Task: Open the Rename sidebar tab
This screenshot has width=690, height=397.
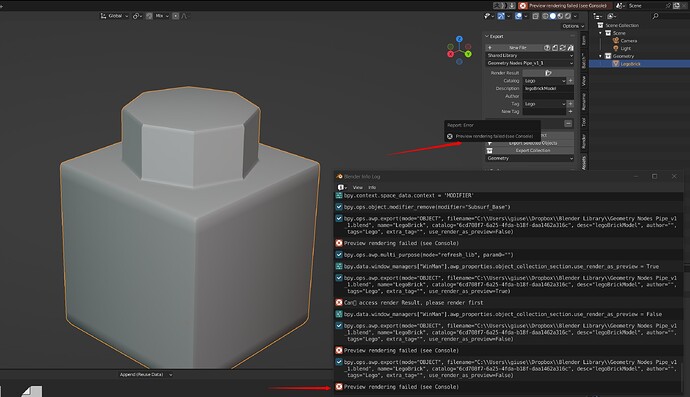Action: click(584, 102)
